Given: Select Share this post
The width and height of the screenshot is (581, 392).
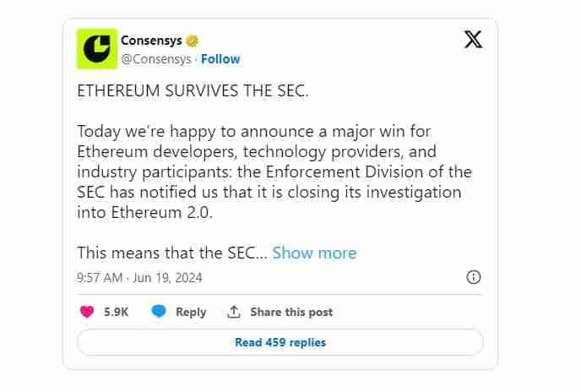Looking at the screenshot, I should pos(291,312).
